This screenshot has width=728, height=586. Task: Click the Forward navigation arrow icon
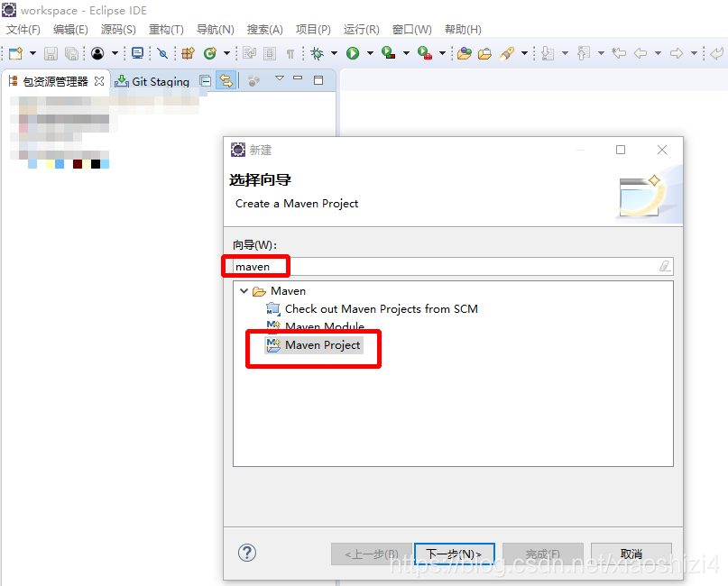(677, 53)
